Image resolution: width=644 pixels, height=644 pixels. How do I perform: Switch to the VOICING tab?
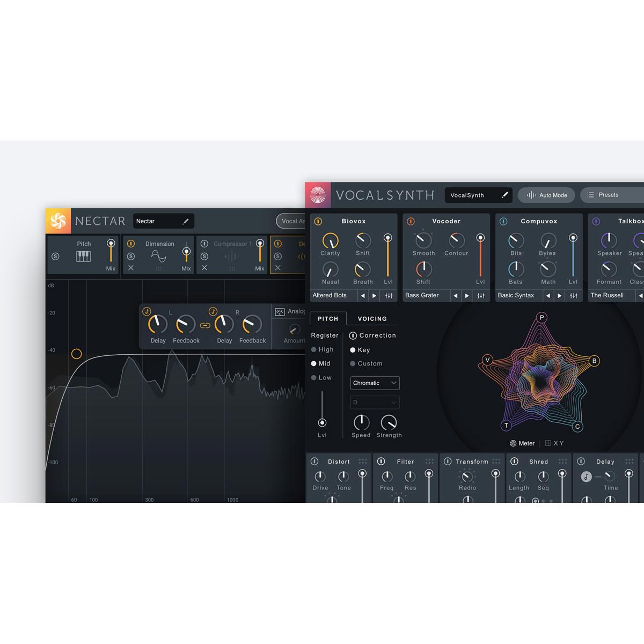click(x=372, y=319)
